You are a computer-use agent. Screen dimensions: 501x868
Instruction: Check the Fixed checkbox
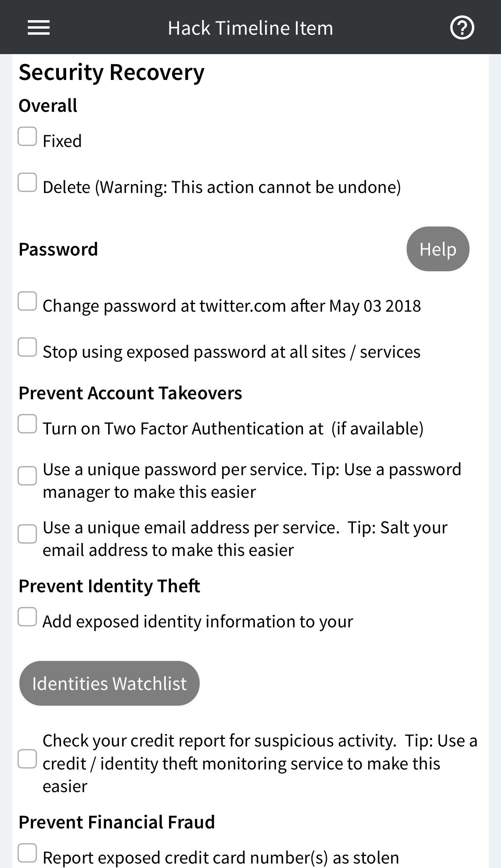point(27,136)
